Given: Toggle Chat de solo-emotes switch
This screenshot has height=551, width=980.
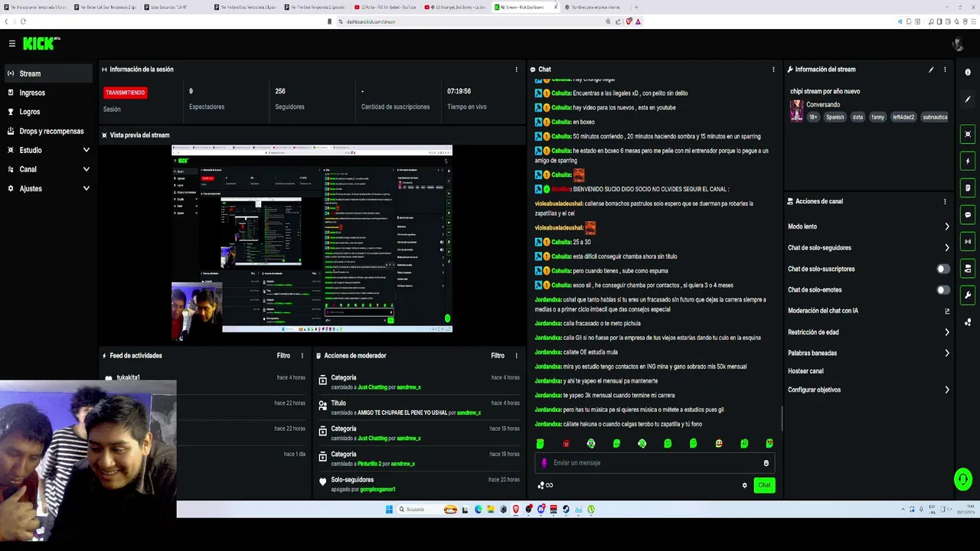Looking at the screenshot, I should pos(943,290).
